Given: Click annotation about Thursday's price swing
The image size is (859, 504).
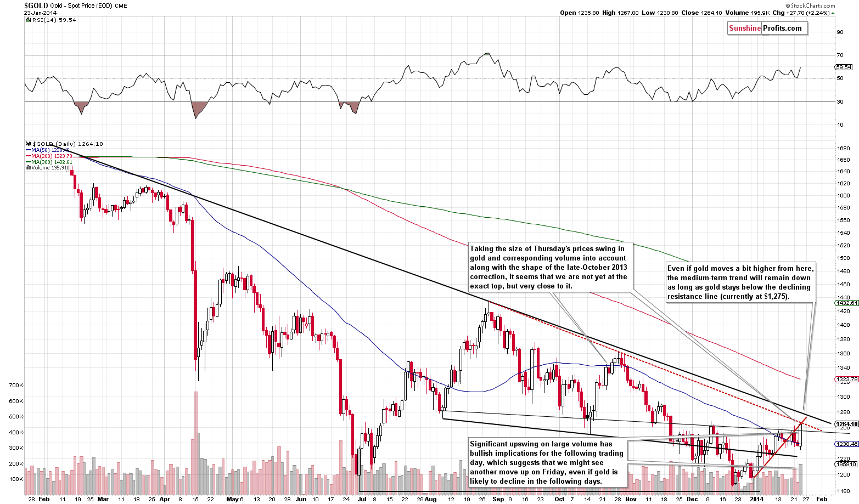Looking at the screenshot, I should point(551,267).
